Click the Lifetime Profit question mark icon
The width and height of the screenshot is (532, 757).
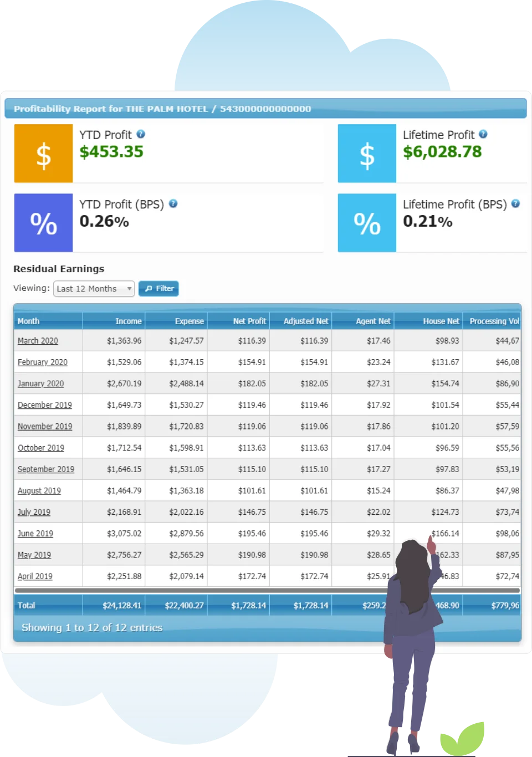coord(482,134)
